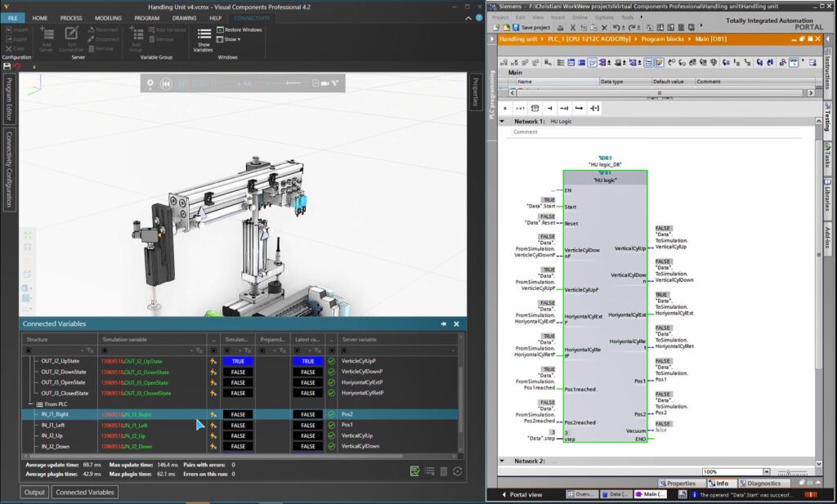Open the zoom level 100% dropdown
The width and height of the screenshot is (837, 504).
(x=766, y=471)
